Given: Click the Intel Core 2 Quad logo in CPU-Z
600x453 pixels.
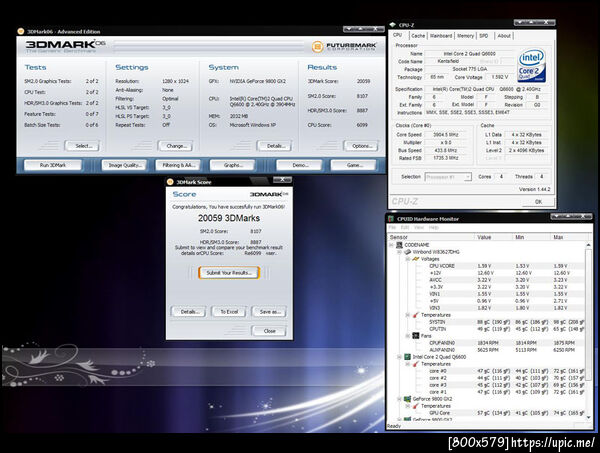Looking at the screenshot, I should coord(531,65).
